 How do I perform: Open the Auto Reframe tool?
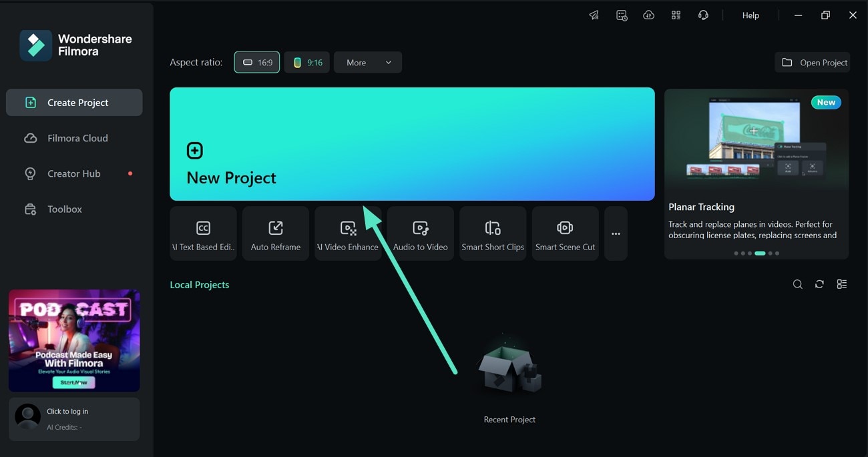tap(276, 234)
